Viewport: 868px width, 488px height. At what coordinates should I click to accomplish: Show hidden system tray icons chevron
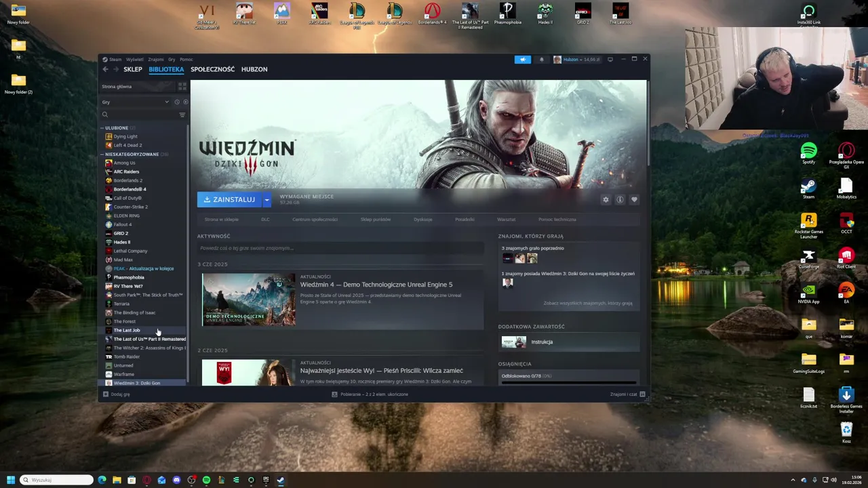coord(793,480)
